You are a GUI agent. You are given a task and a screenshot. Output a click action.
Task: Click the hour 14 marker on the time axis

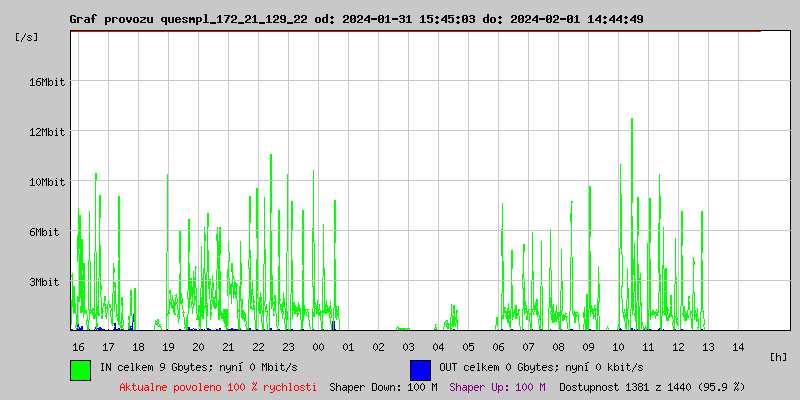pos(738,347)
